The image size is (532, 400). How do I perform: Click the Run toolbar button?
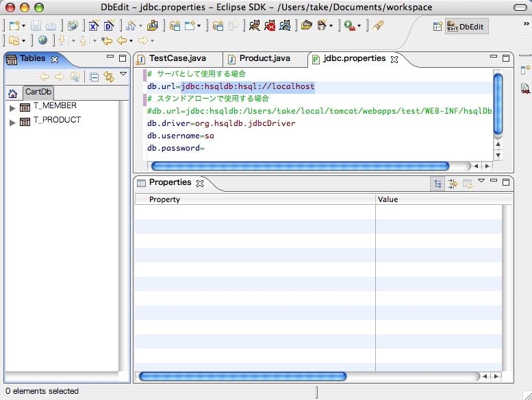pyautogui.click(x=350, y=26)
